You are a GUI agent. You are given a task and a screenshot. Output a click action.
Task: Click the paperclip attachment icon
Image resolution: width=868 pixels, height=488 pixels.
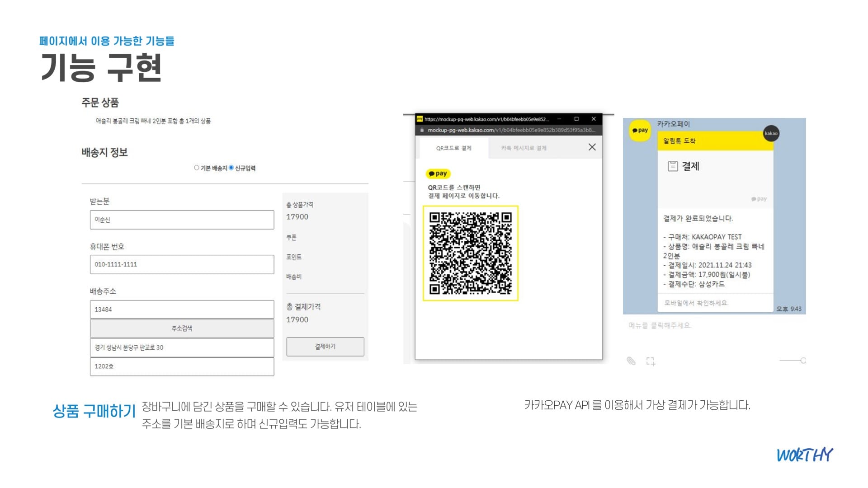(x=631, y=361)
